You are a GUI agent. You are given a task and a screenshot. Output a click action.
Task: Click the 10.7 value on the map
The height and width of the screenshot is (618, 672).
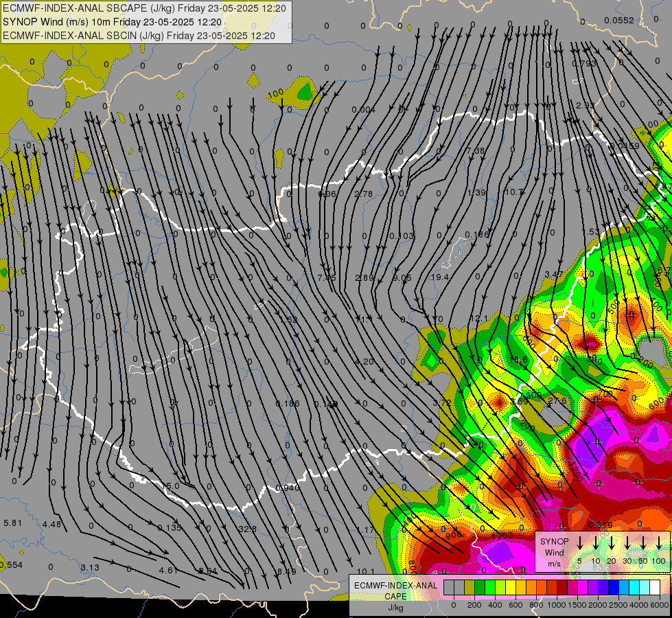pyautogui.click(x=513, y=192)
